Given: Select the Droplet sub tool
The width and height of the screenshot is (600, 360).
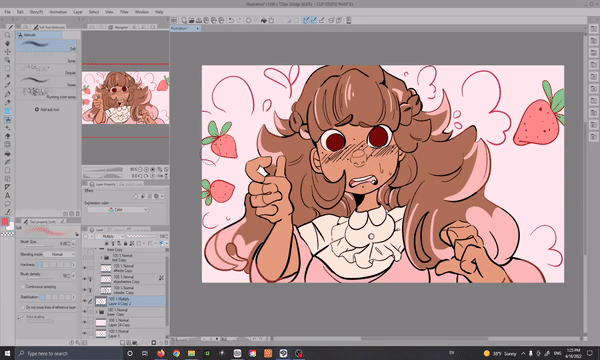Looking at the screenshot, I should (46, 70).
